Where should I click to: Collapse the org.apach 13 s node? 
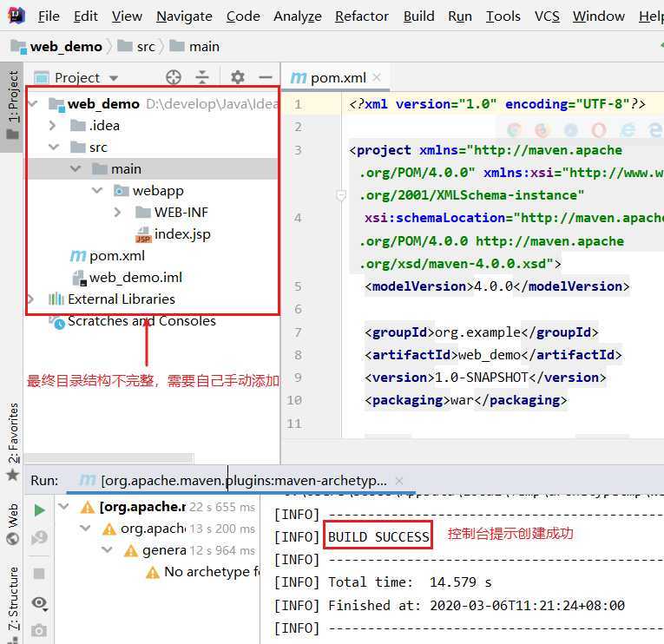point(85,528)
